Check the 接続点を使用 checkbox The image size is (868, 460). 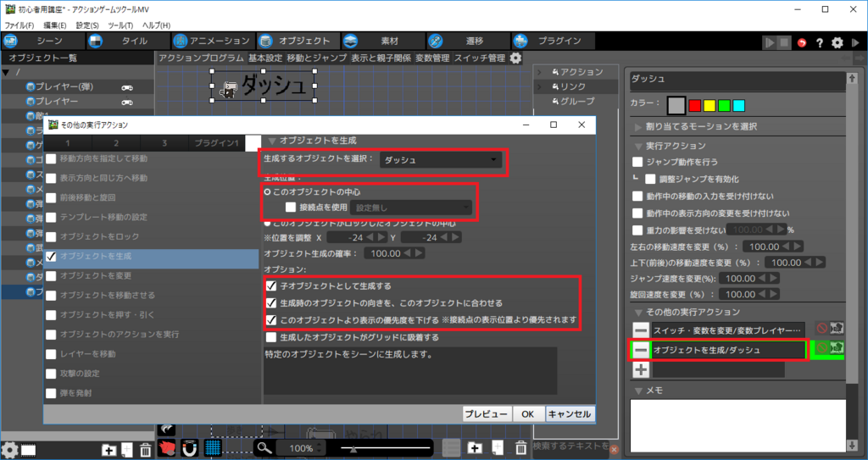291,208
